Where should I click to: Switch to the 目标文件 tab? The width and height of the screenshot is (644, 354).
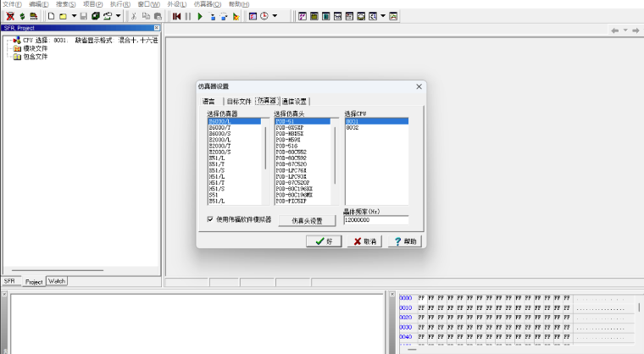pos(239,101)
